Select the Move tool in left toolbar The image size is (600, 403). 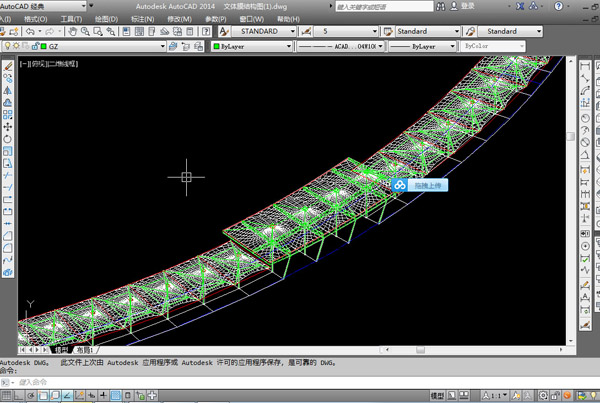[x=8, y=127]
